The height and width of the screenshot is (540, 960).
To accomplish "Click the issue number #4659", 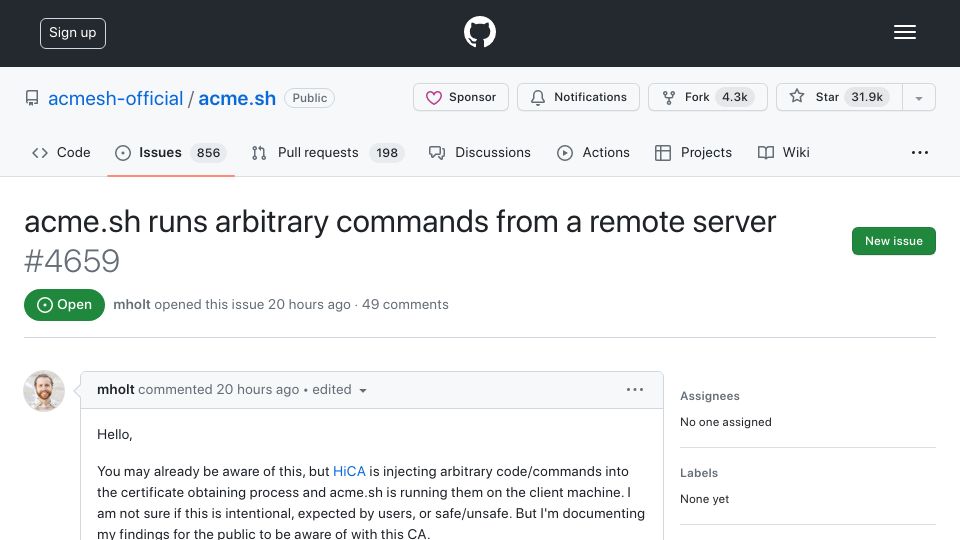I will (x=72, y=261).
